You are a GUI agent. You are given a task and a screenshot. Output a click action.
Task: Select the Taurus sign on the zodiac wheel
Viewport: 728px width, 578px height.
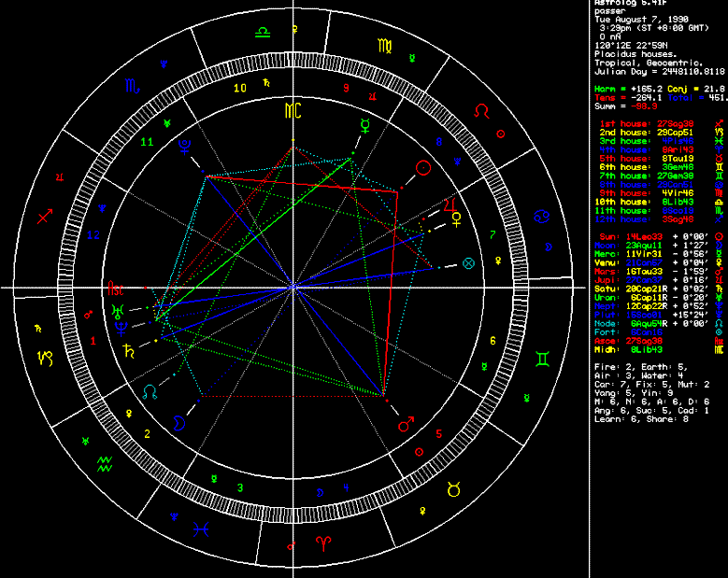[x=457, y=488]
